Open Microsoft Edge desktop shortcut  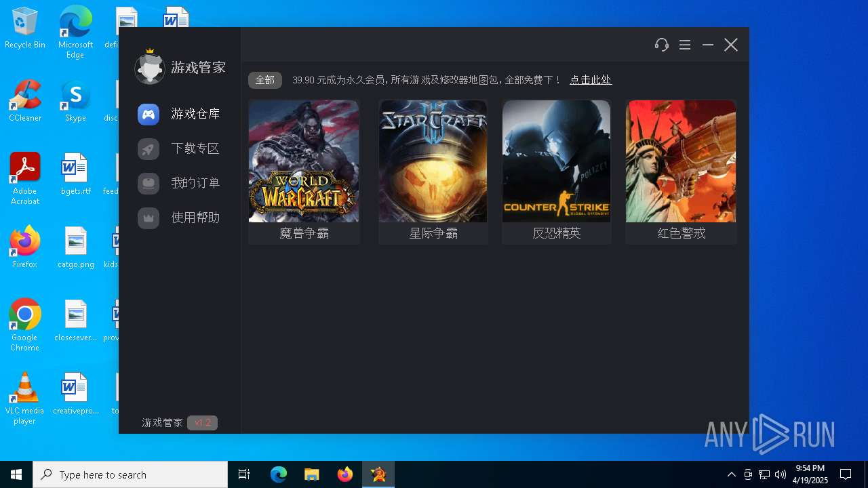tap(75, 33)
